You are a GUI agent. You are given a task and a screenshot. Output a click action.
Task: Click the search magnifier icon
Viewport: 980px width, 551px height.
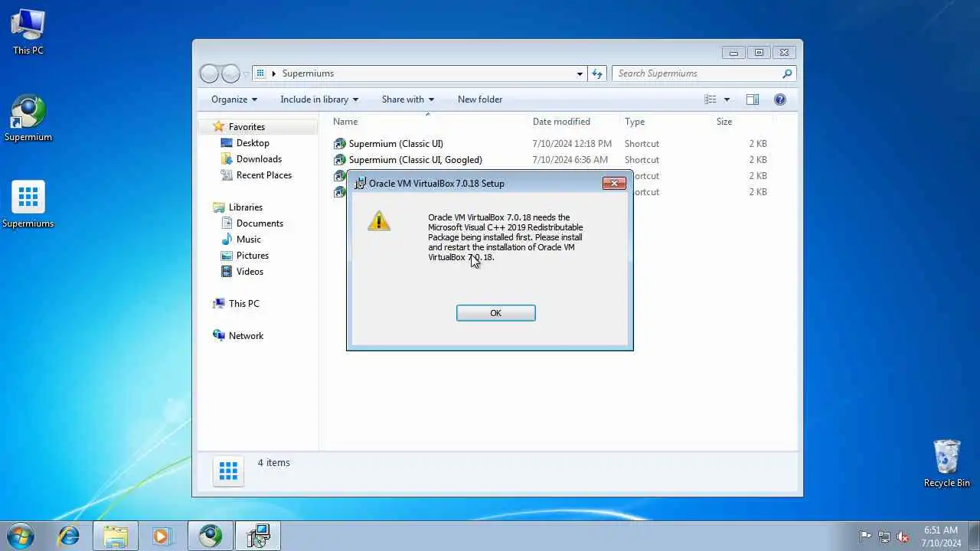[787, 73]
